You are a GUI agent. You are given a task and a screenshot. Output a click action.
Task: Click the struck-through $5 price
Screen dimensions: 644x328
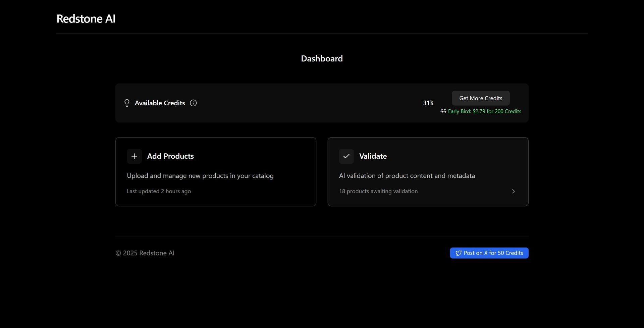pos(443,111)
